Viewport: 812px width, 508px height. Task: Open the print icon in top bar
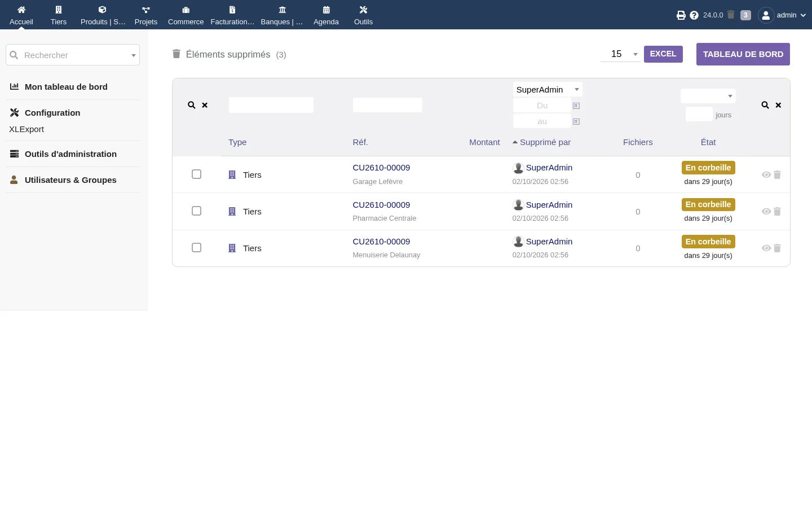[681, 15]
